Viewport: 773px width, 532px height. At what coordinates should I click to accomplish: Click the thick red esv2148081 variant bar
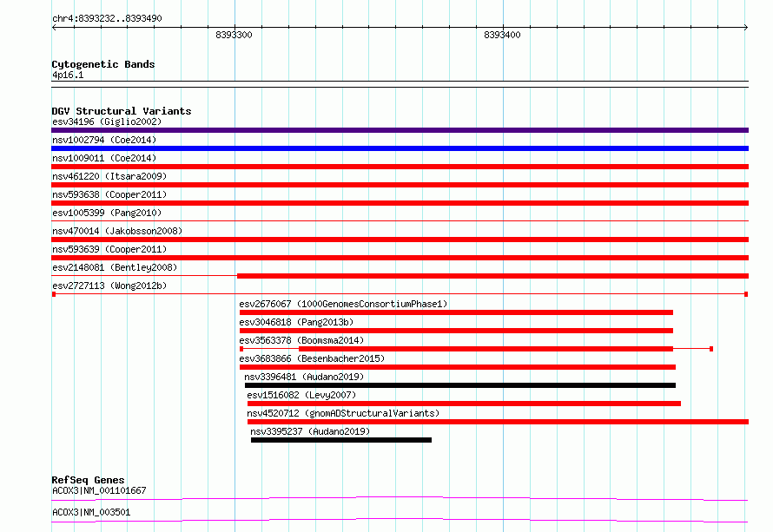pyautogui.click(x=493, y=276)
